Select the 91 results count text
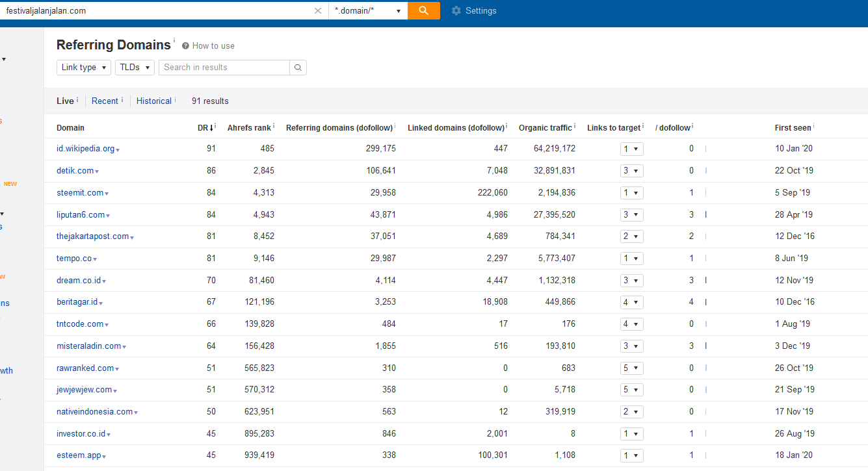Image resolution: width=868 pixels, height=471 pixels. point(210,101)
